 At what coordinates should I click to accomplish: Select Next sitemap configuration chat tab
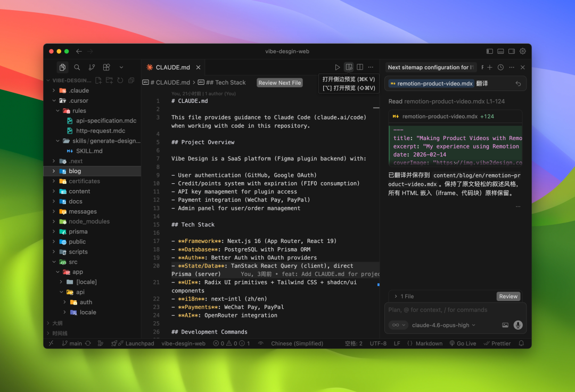coord(431,68)
